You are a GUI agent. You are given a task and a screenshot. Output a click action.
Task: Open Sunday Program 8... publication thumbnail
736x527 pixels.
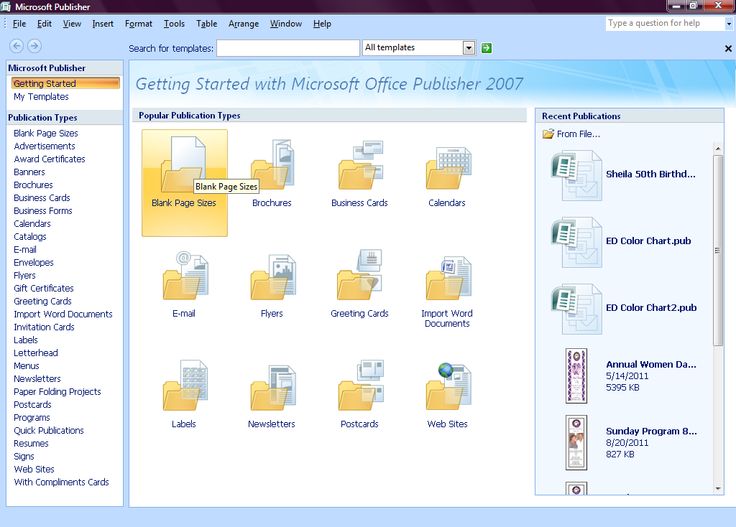pos(576,443)
